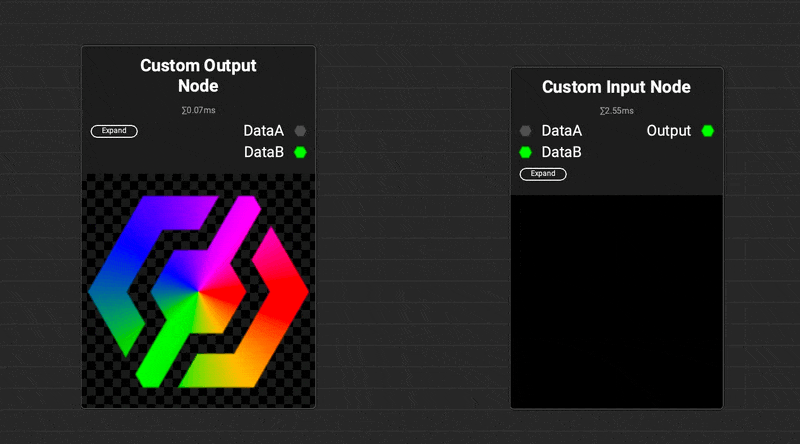Screen dimensions: 800x444
Task: Click the black preview area of Custom Input Node
Action: click(x=616, y=300)
